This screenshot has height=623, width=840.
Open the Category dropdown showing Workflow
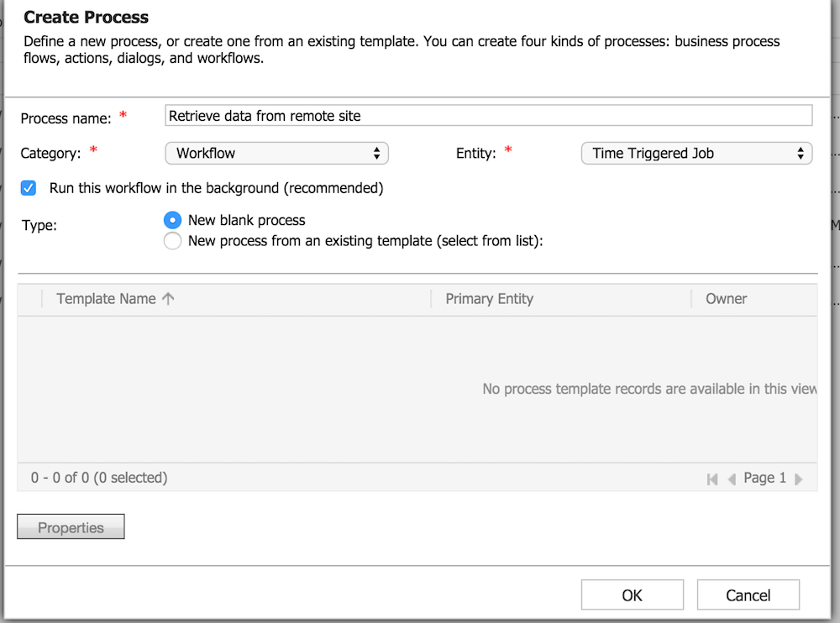coord(276,153)
